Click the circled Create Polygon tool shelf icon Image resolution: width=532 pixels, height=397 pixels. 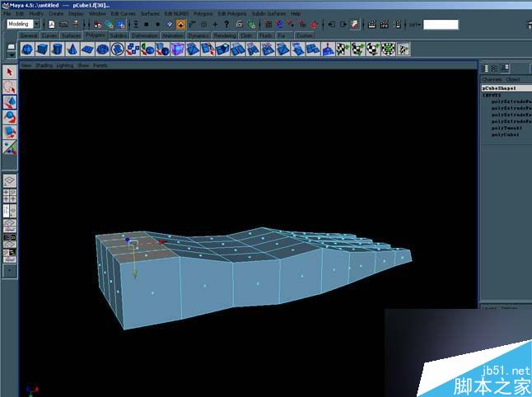tap(118, 49)
